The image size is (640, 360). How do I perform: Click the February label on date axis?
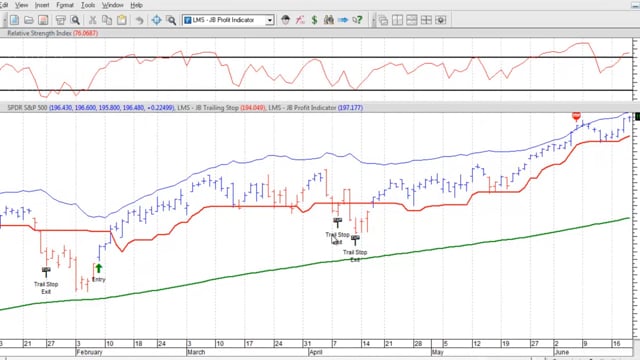tap(89, 352)
